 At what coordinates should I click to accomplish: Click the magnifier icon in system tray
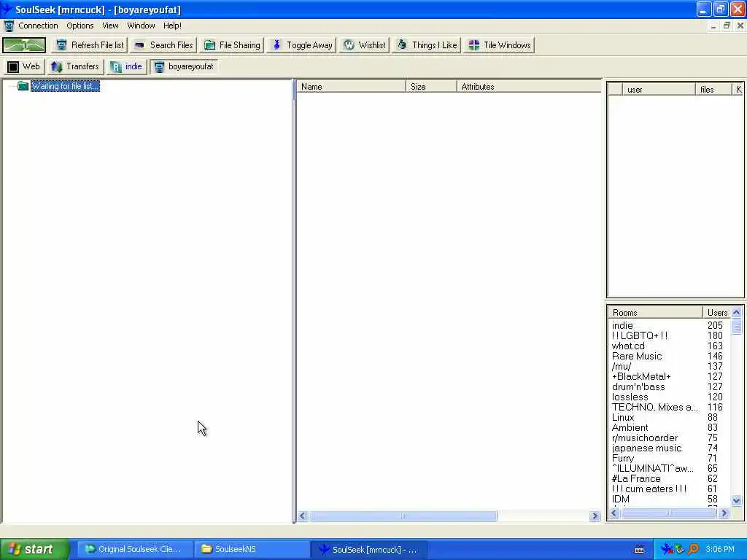click(x=693, y=550)
